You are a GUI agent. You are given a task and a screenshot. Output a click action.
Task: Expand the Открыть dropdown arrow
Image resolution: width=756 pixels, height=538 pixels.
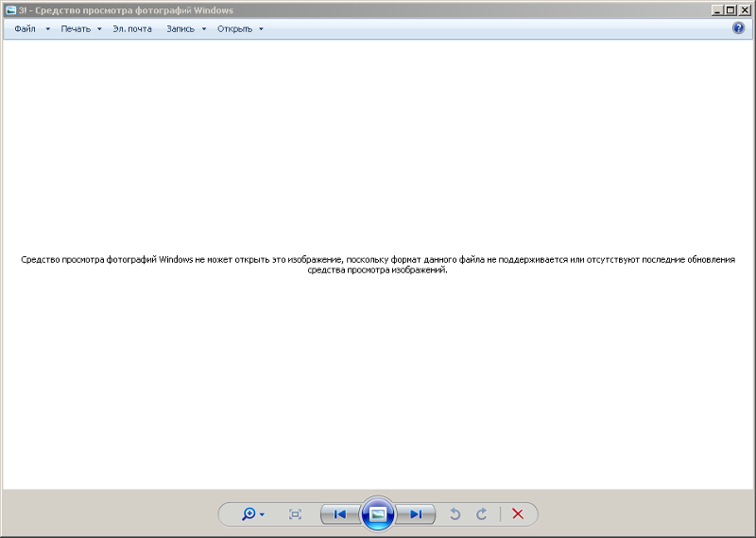pos(262,29)
